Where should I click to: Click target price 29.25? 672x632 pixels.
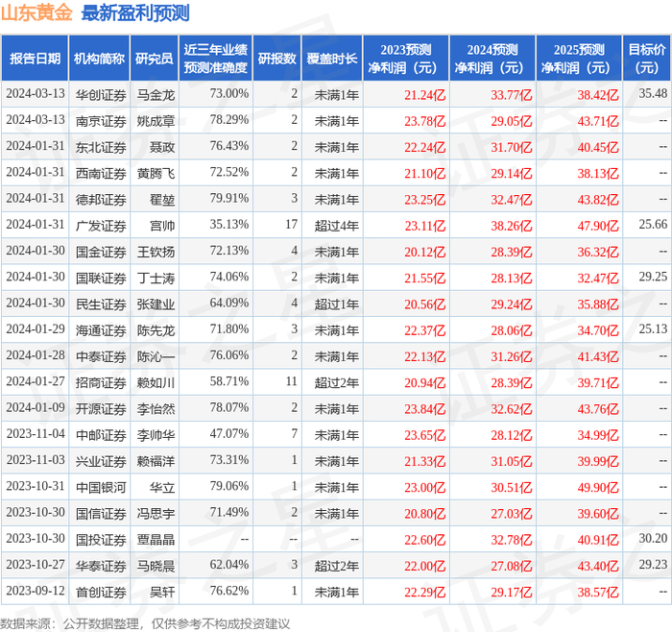tap(653, 277)
